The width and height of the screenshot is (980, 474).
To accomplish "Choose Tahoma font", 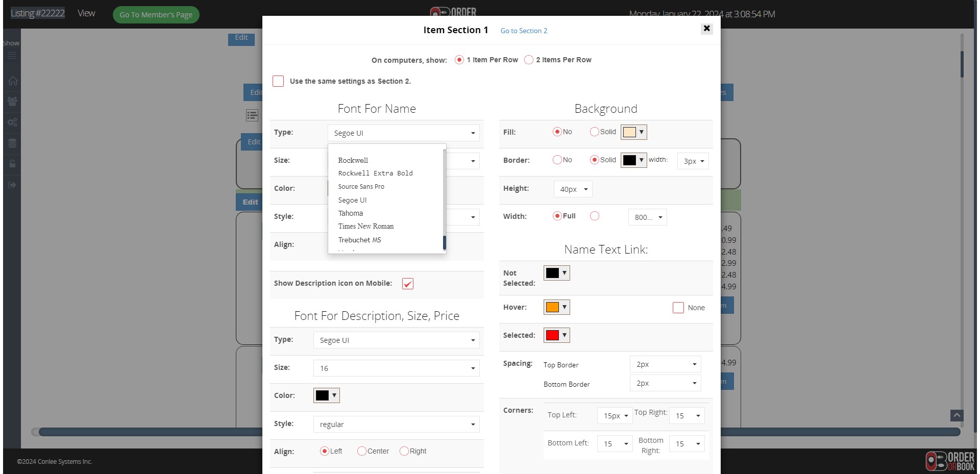I will point(351,213).
